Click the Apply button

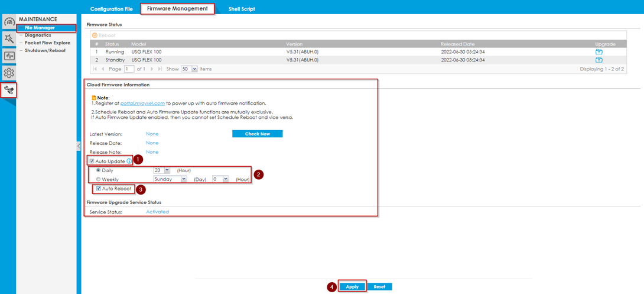[352, 287]
